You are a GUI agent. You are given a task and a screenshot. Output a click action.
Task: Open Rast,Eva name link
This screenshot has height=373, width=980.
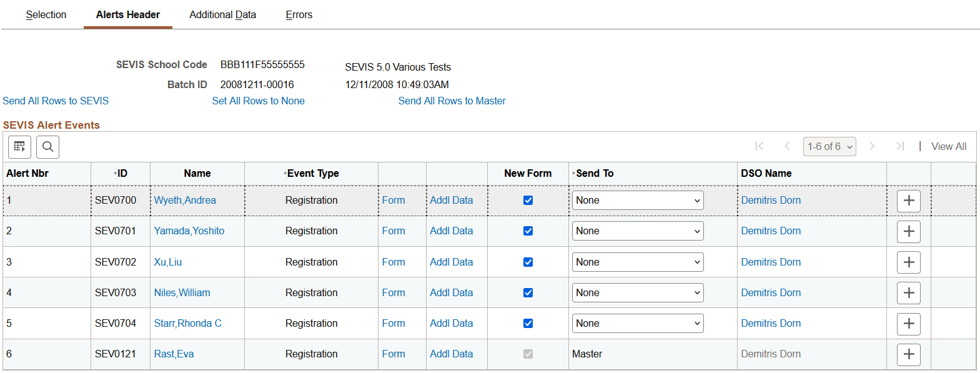tap(174, 354)
